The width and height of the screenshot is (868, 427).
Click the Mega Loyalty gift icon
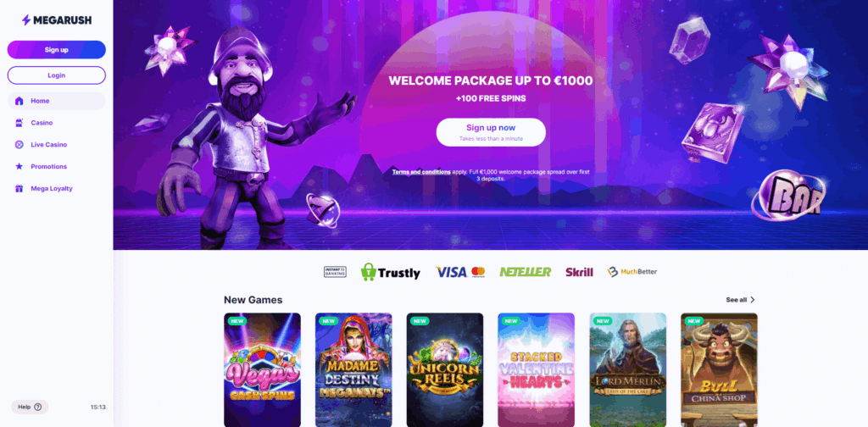(x=19, y=189)
